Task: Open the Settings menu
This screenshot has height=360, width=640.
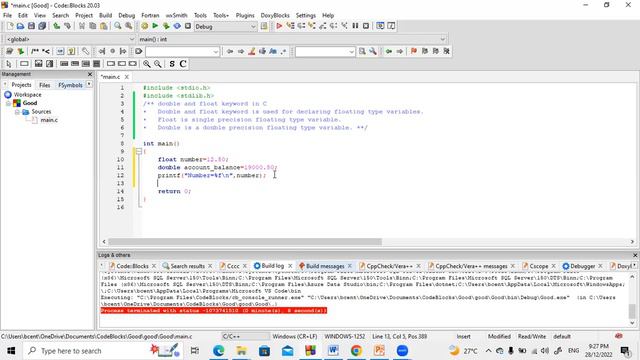Action: 306,16
